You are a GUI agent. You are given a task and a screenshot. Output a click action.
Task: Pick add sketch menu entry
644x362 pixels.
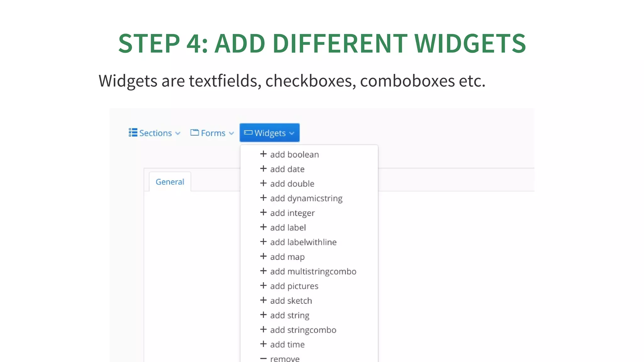click(309, 300)
